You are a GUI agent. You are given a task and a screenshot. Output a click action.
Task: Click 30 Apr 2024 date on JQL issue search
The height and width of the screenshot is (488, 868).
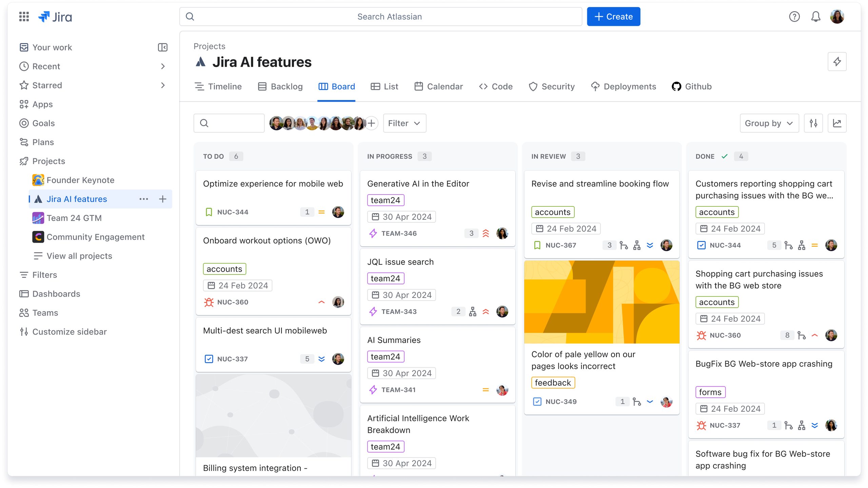point(401,295)
